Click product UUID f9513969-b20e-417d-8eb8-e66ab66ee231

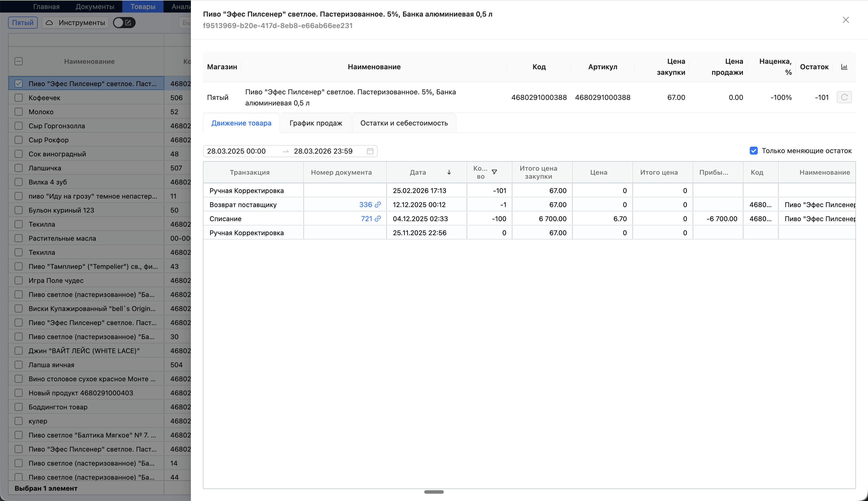click(x=278, y=25)
